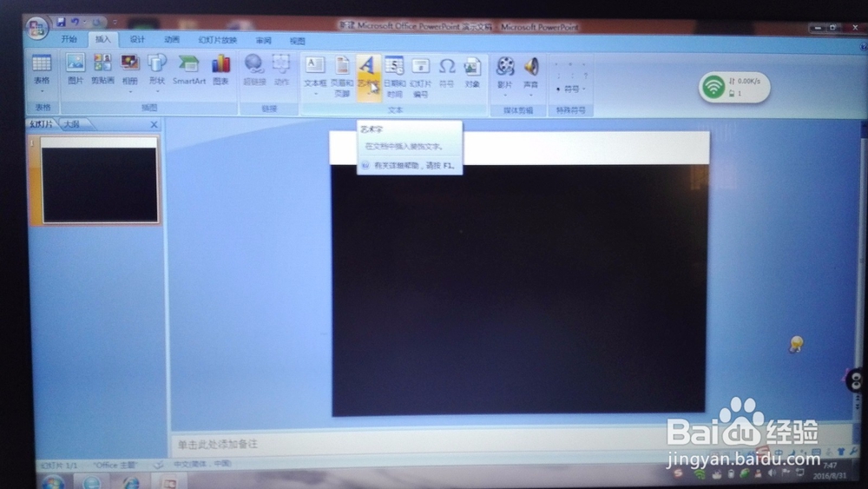The height and width of the screenshot is (489, 868).
Task: Click the Save icon in quick access toolbar
Action: (61, 23)
